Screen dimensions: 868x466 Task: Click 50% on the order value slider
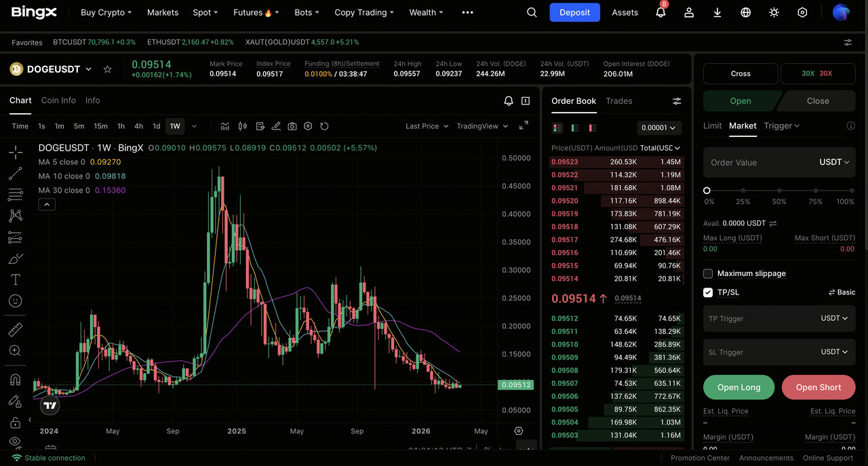(779, 191)
